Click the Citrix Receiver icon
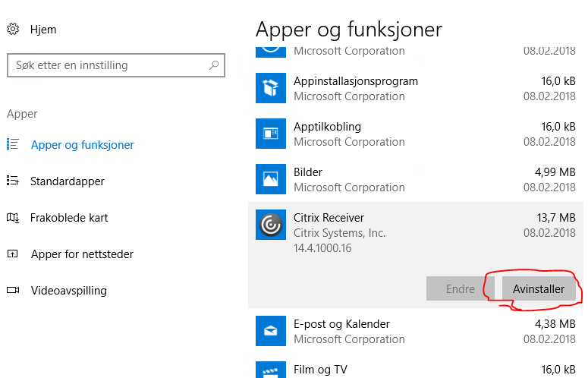 (x=271, y=225)
